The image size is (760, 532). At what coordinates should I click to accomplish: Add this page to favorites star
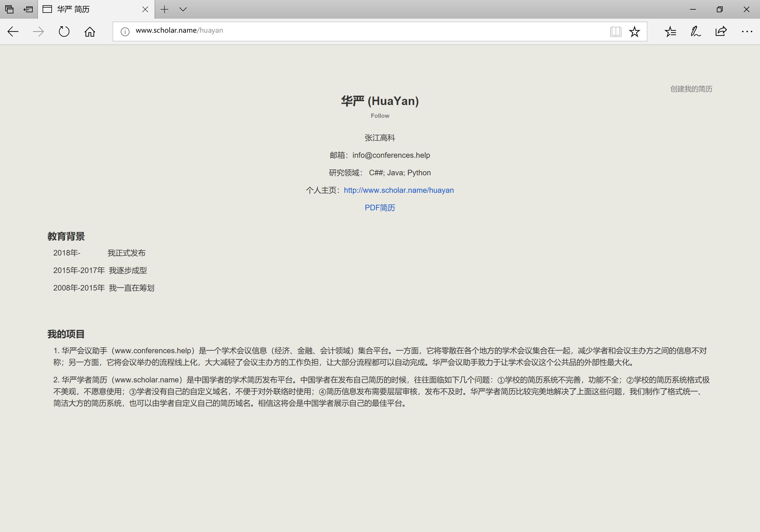[x=635, y=32]
